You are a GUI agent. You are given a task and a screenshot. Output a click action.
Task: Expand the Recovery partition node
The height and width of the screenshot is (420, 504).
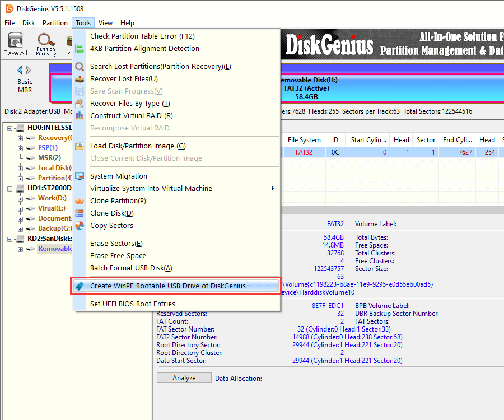coord(20,138)
